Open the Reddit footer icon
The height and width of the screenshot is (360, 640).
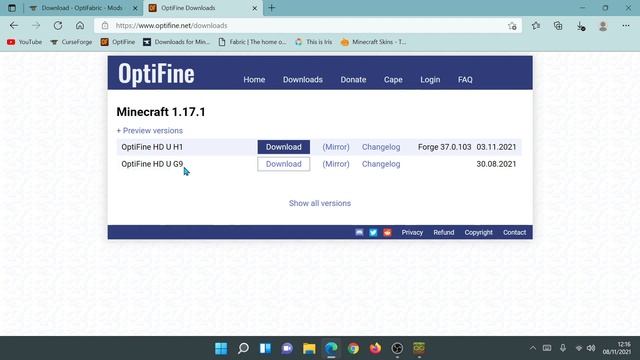point(387,232)
